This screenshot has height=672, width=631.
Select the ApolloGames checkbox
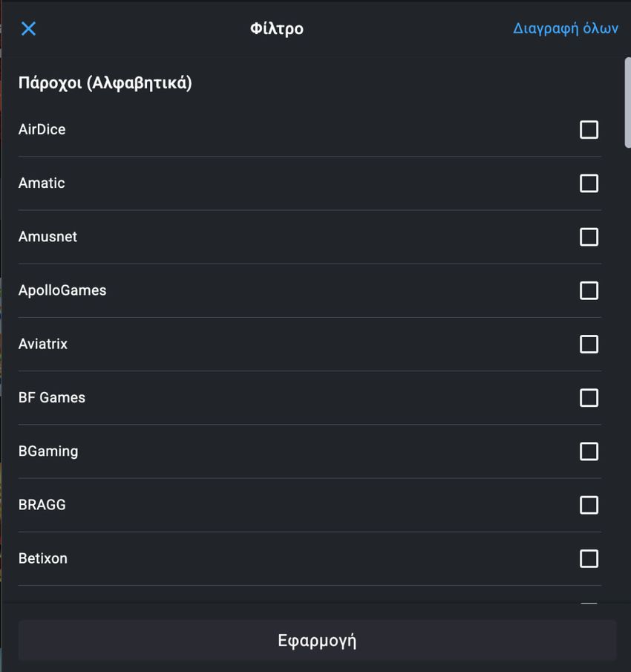click(589, 290)
